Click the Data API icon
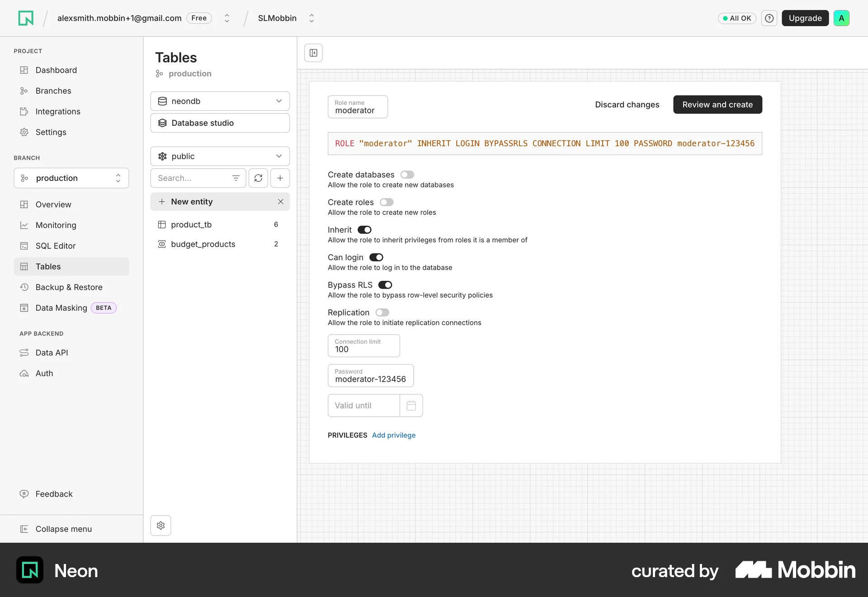The image size is (868, 597). (x=24, y=353)
